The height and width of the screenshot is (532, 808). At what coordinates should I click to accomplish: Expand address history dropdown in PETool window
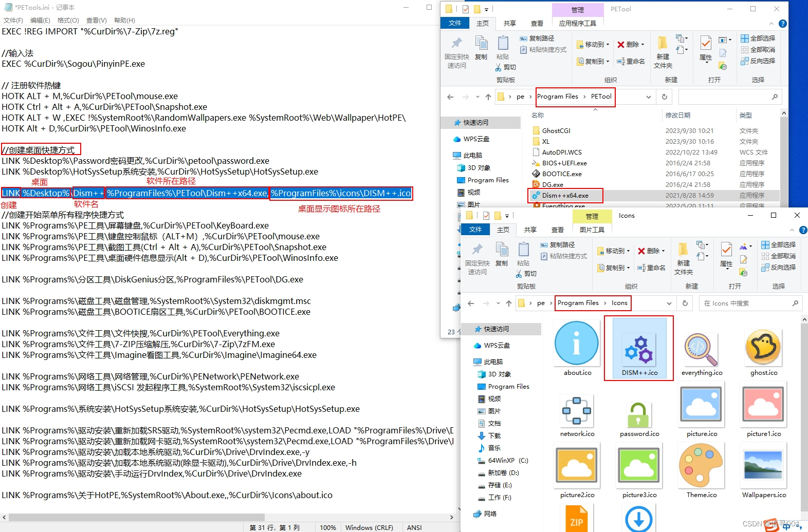649,97
